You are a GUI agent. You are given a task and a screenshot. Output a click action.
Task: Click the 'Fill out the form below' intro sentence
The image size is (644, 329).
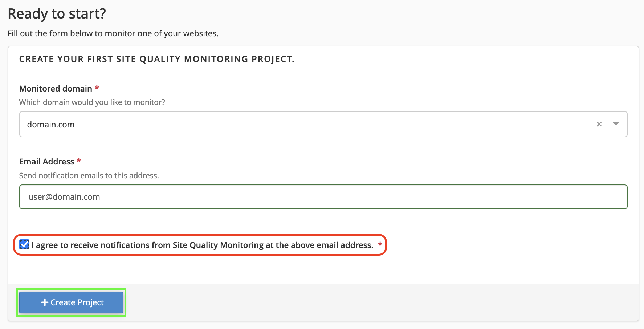pos(113,33)
